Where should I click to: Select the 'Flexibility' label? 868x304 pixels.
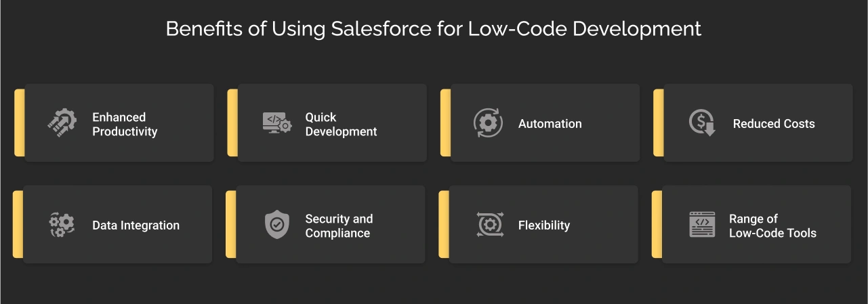click(x=544, y=225)
